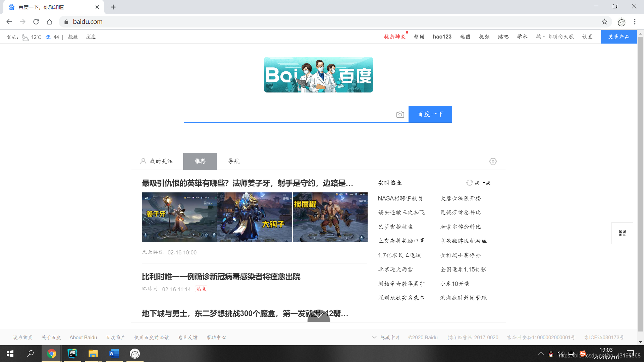
Task: Open WebStorm from the taskbar
Action: coord(72,354)
